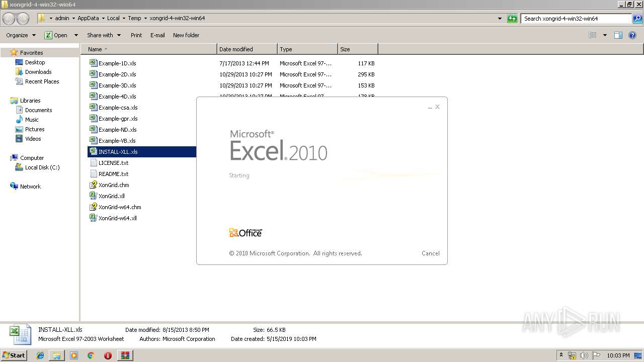
Task: Open Videos library
Action: 33,139
